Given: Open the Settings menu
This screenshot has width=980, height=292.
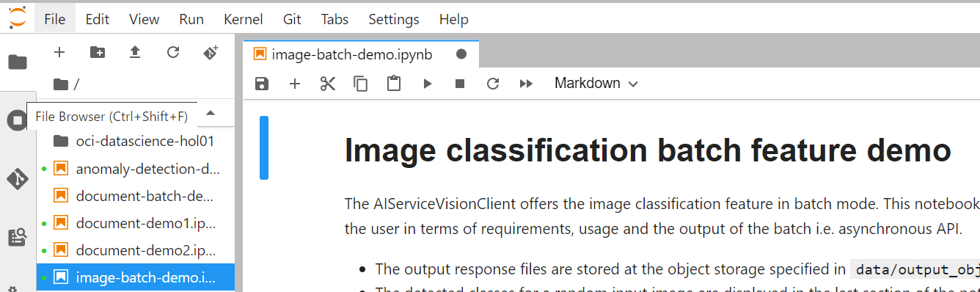Looking at the screenshot, I should click(394, 19).
